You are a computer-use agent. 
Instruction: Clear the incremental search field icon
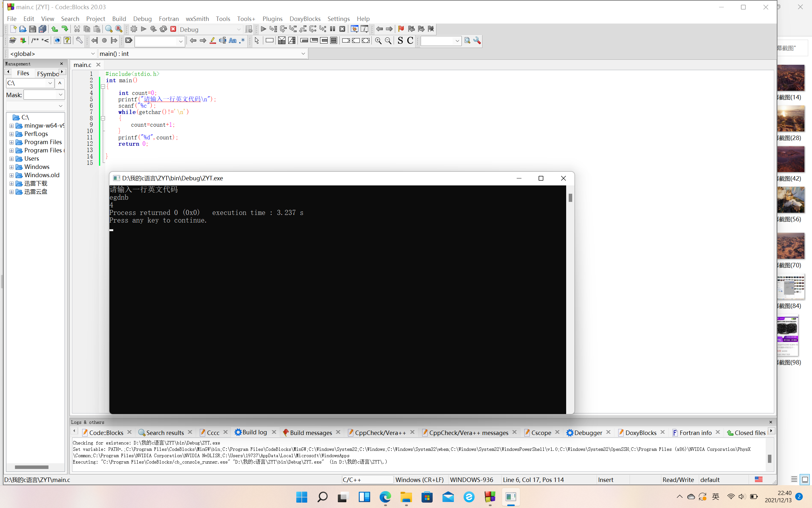coord(129,41)
